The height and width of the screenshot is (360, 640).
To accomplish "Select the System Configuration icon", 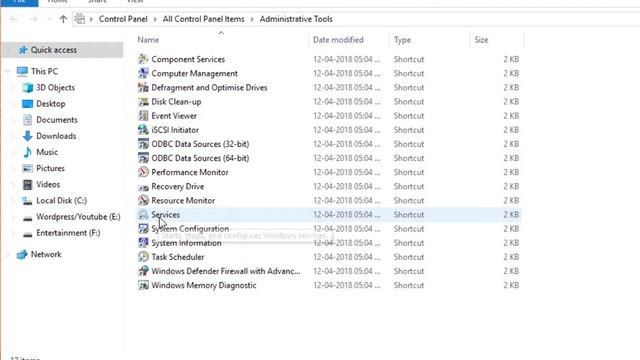I will (143, 229).
